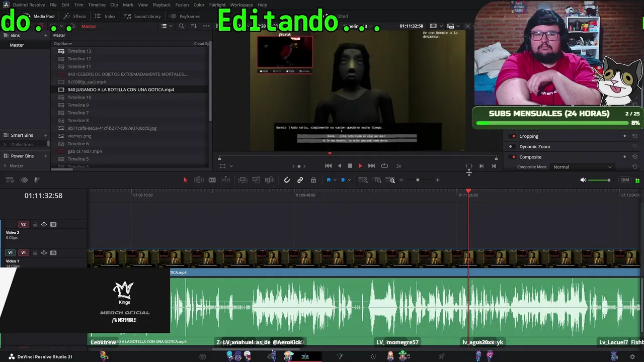The height and width of the screenshot is (362, 644).
Task: Open the Composite Mode dropdown
Action: (583, 167)
